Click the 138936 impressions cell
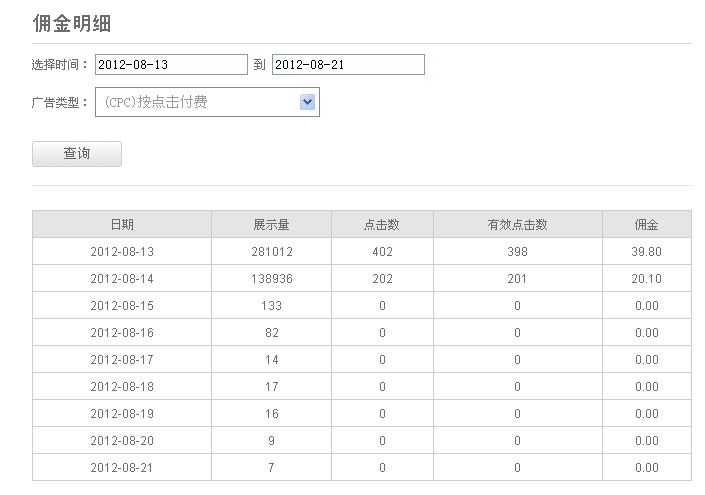Screen dimensions: 705x495 tap(272, 279)
